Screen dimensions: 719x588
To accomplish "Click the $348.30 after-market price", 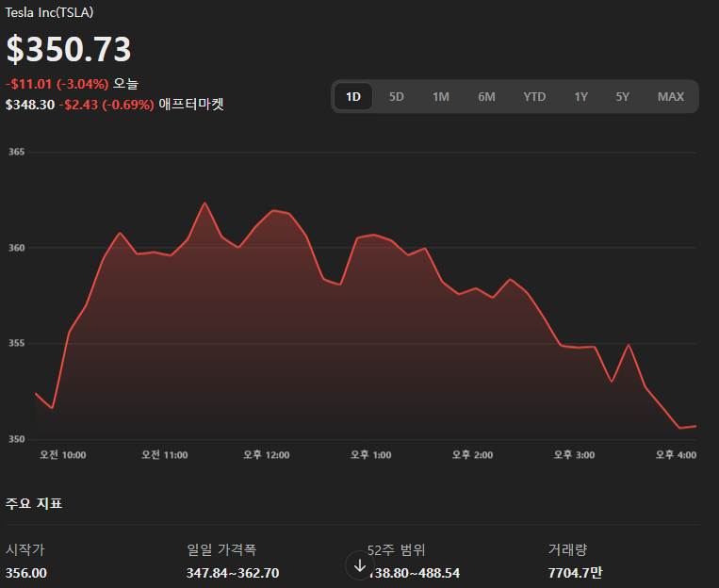I will point(30,105).
